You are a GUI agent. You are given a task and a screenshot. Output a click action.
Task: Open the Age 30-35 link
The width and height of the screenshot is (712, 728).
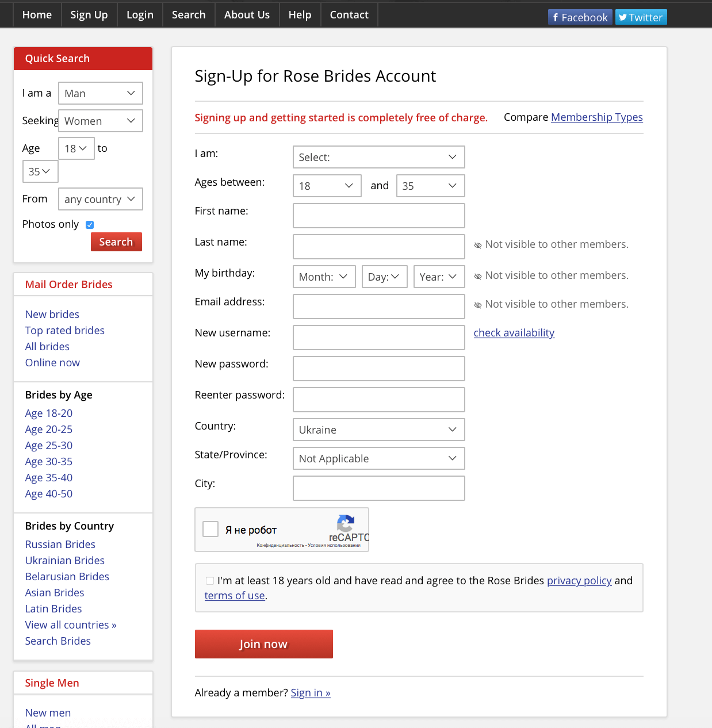pos(49,462)
